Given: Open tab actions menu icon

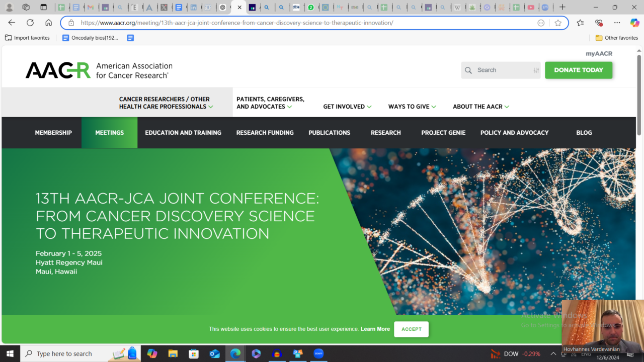Looking at the screenshot, I should (x=44, y=8).
